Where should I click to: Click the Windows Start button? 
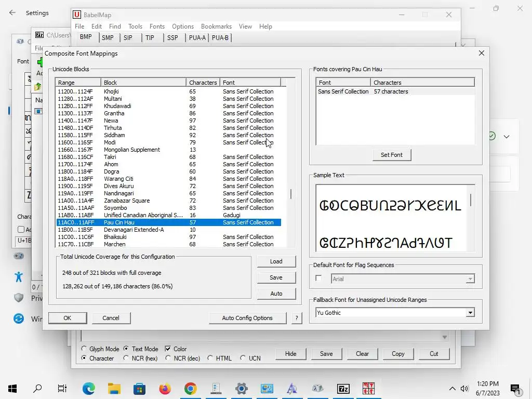[12, 389]
